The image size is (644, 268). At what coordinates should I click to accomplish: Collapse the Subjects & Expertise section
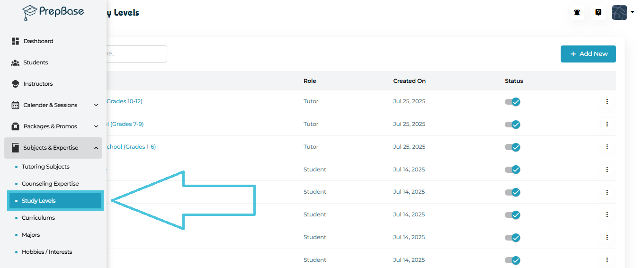click(x=96, y=148)
